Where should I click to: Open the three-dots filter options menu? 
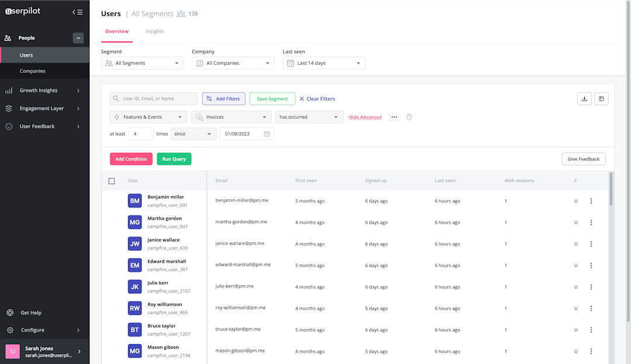pyautogui.click(x=394, y=117)
